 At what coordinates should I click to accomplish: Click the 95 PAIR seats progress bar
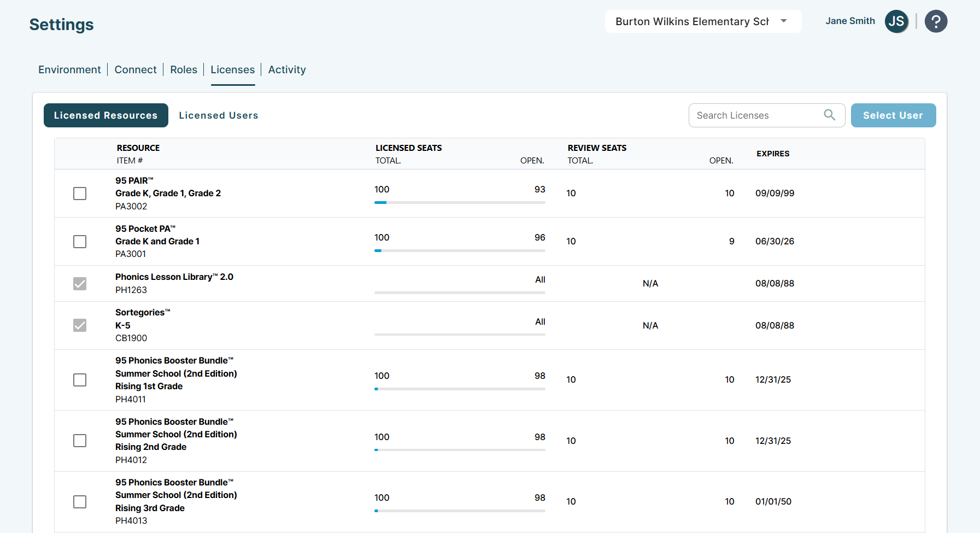[460, 202]
